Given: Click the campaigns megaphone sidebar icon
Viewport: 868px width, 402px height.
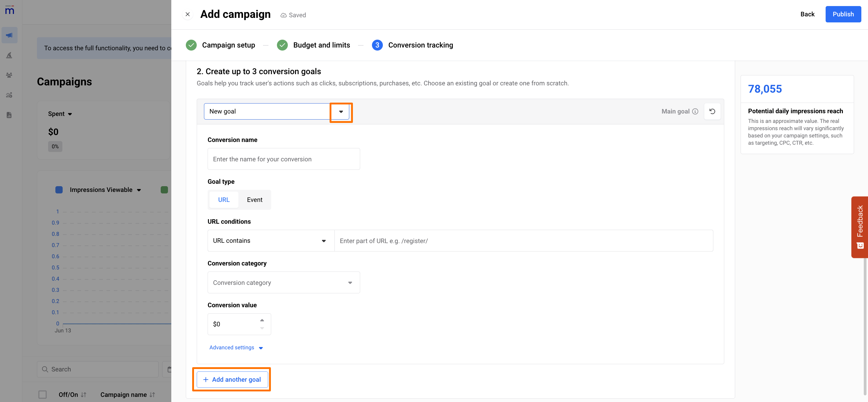Looking at the screenshot, I should point(9,35).
